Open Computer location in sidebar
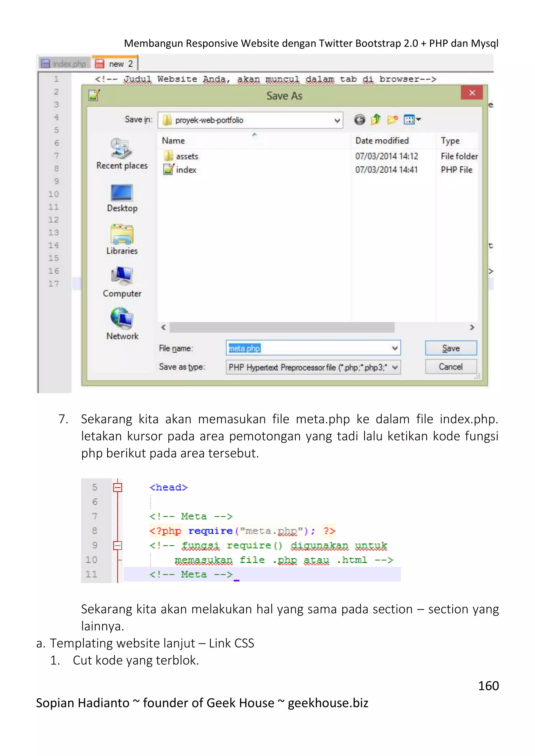This screenshot has width=535, height=756. coord(122,282)
